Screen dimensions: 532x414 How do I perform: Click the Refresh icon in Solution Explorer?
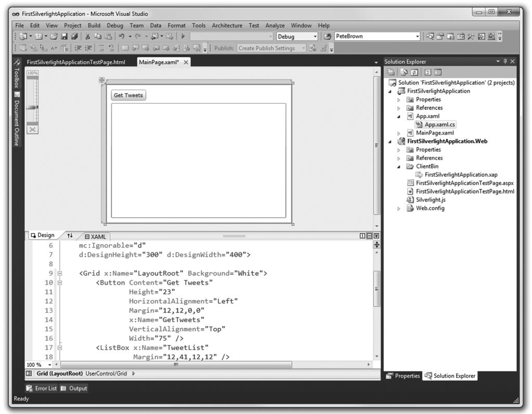414,72
